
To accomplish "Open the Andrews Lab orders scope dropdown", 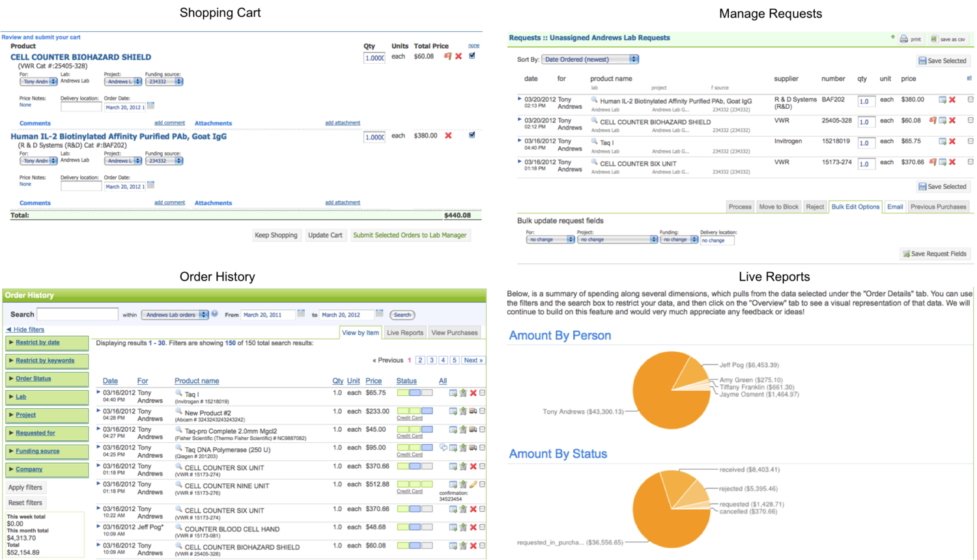I will pos(175,315).
